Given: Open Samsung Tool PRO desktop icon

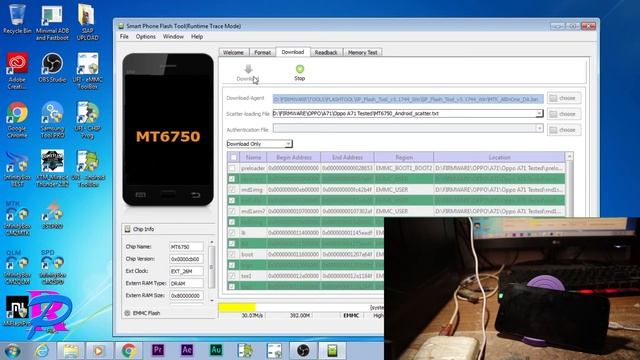Looking at the screenshot, I should [x=52, y=120].
